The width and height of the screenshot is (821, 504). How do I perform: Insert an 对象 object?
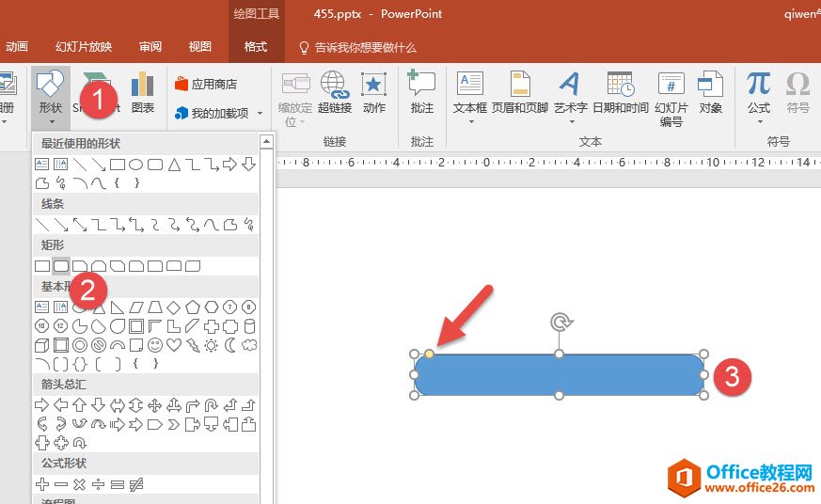pyautogui.click(x=711, y=93)
